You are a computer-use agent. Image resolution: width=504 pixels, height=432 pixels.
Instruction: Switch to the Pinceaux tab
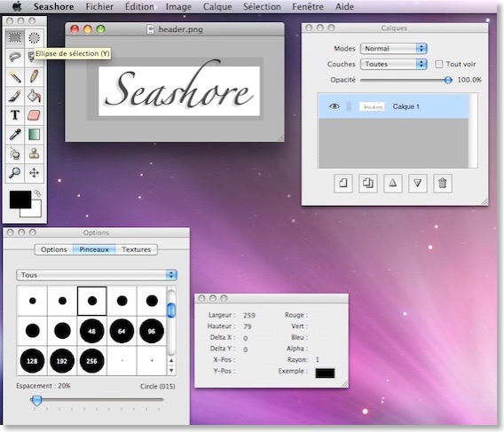[94, 249]
